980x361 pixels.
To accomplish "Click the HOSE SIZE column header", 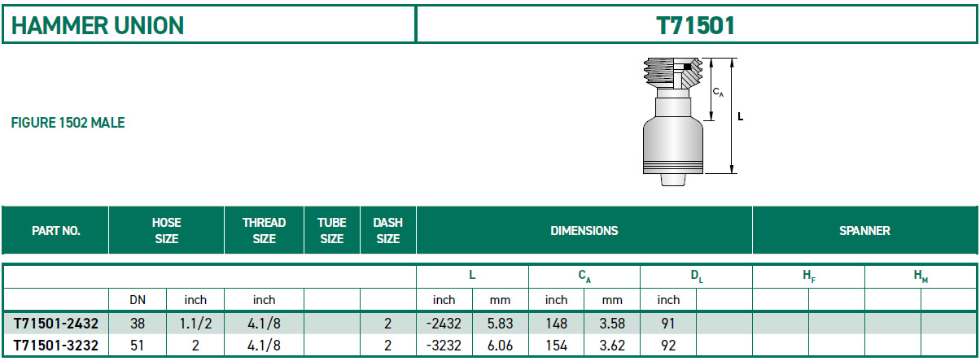I will tap(166, 231).
